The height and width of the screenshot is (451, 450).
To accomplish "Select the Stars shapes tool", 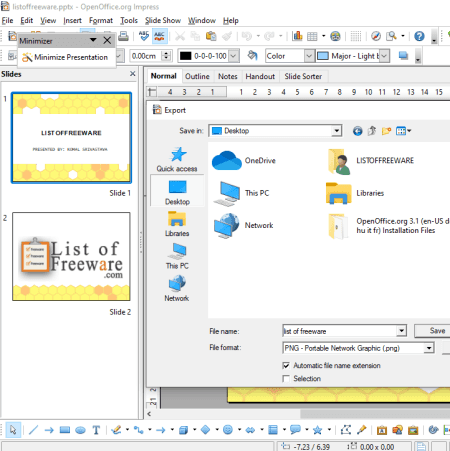I will pyautogui.click(x=317, y=430).
